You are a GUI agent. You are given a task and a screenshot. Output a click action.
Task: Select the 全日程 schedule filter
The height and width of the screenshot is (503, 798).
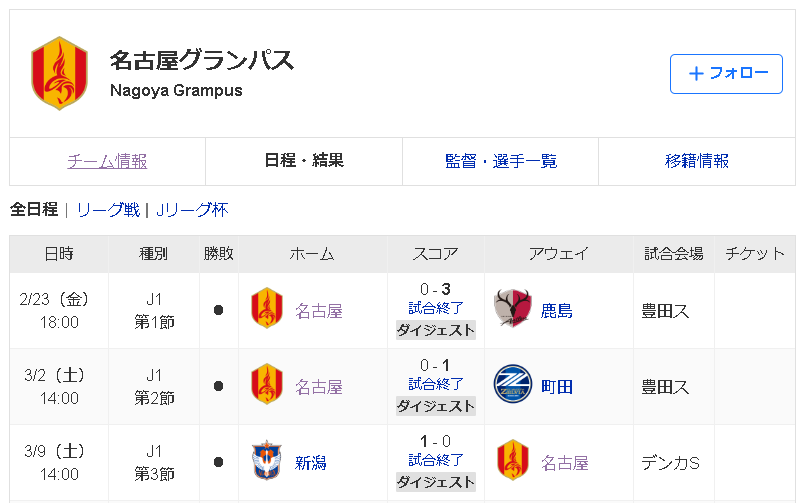coord(33,210)
